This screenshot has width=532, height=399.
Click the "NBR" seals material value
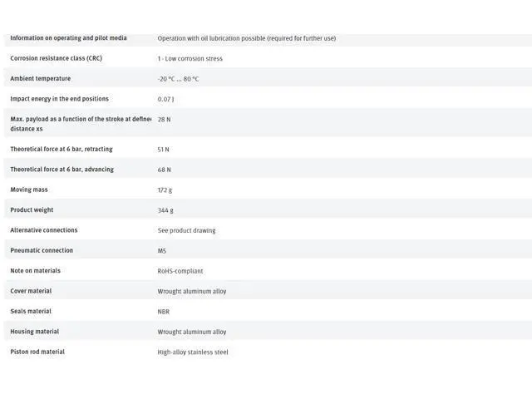(164, 312)
